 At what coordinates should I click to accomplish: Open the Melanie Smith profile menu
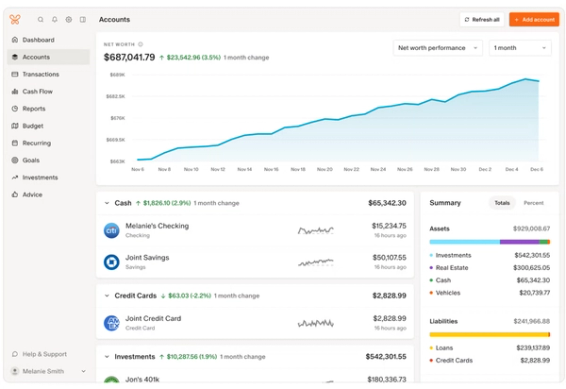[x=48, y=371]
